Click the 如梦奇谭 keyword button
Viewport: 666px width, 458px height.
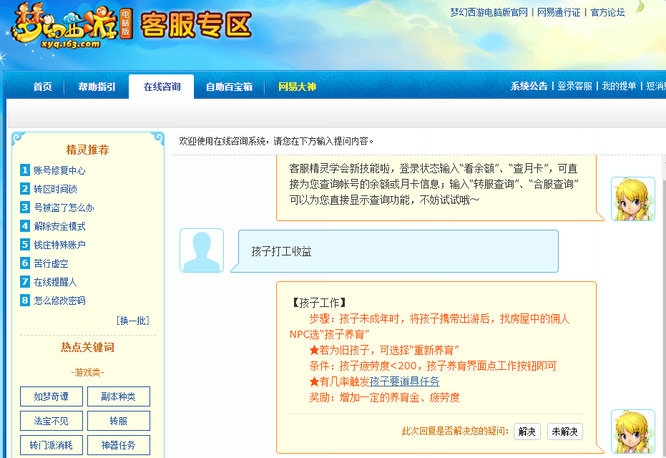[51, 396]
